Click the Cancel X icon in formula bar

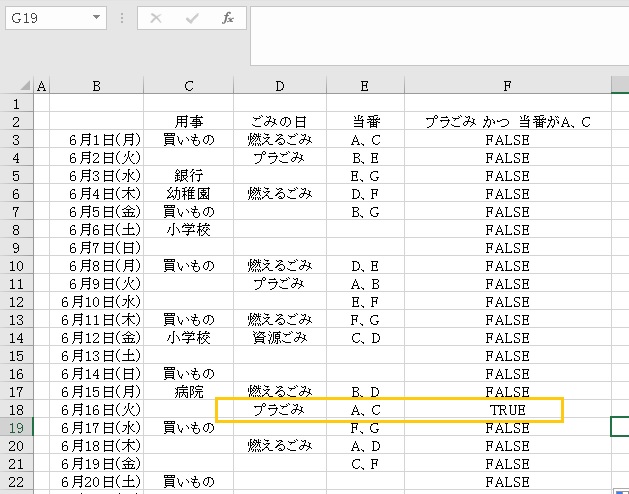coord(157,19)
